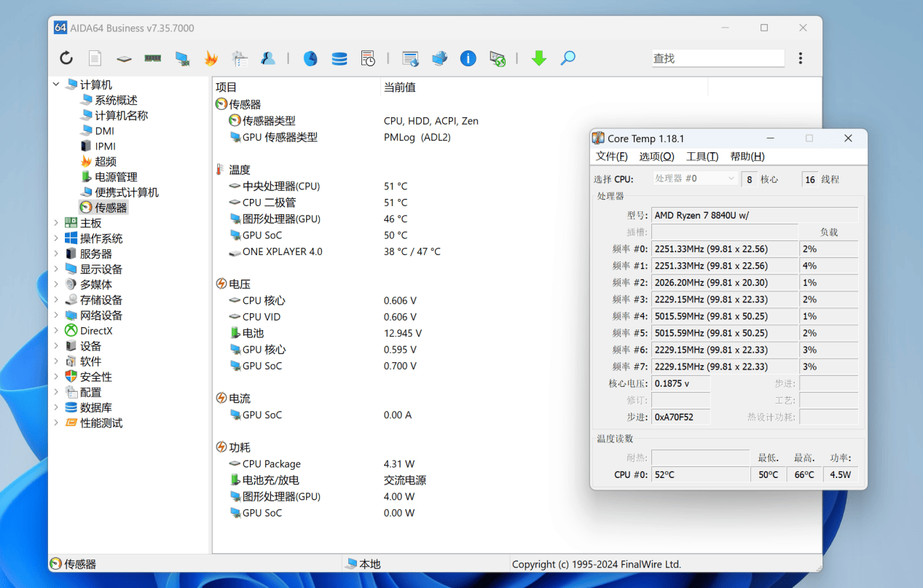This screenshot has height=588, width=923.
Task: Click the monitor with green refresh toolbar icon
Action: click(498, 58)
